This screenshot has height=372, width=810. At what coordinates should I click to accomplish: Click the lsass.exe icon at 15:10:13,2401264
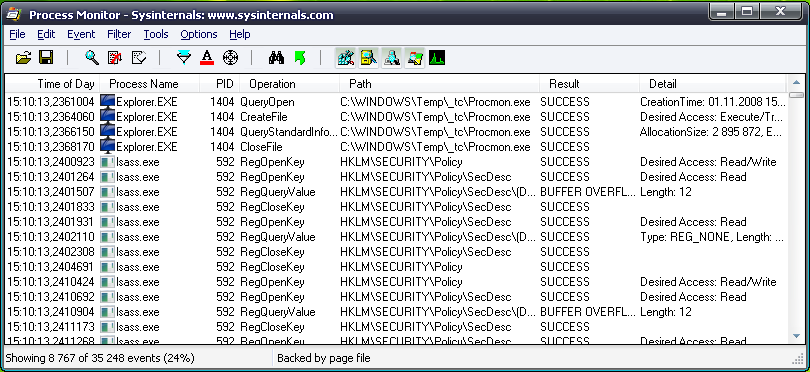coord(107,177)
